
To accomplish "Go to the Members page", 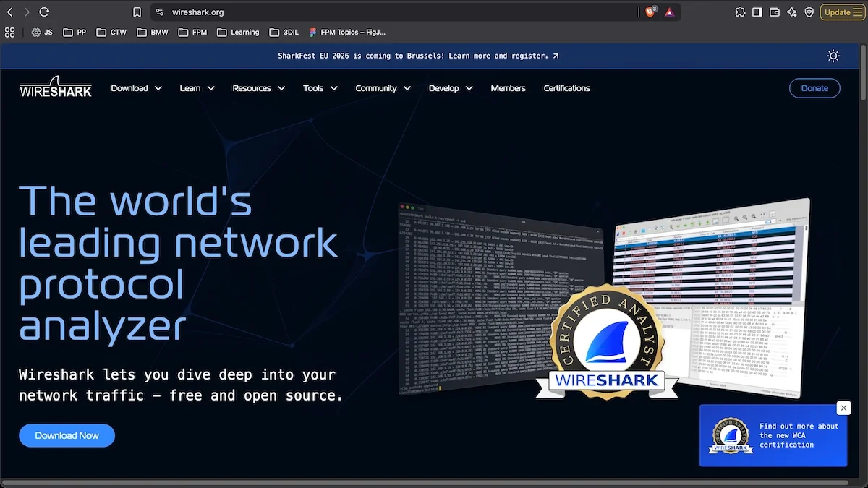I will (508, 88).
